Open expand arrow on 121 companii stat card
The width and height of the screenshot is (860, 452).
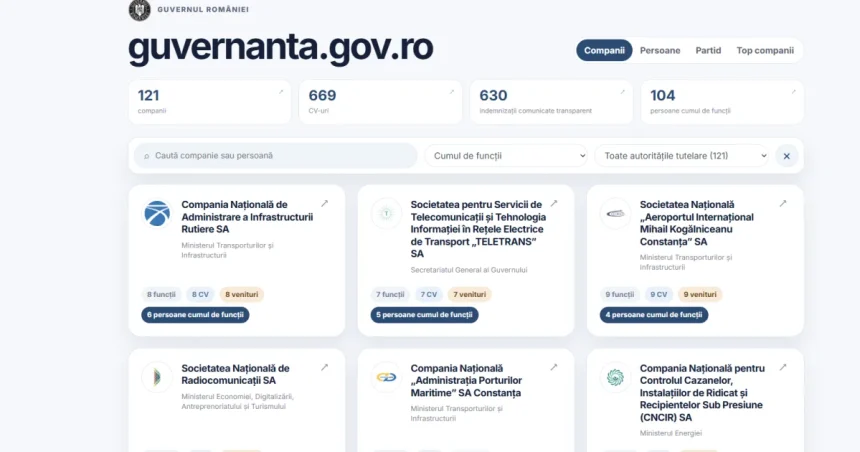281,92
